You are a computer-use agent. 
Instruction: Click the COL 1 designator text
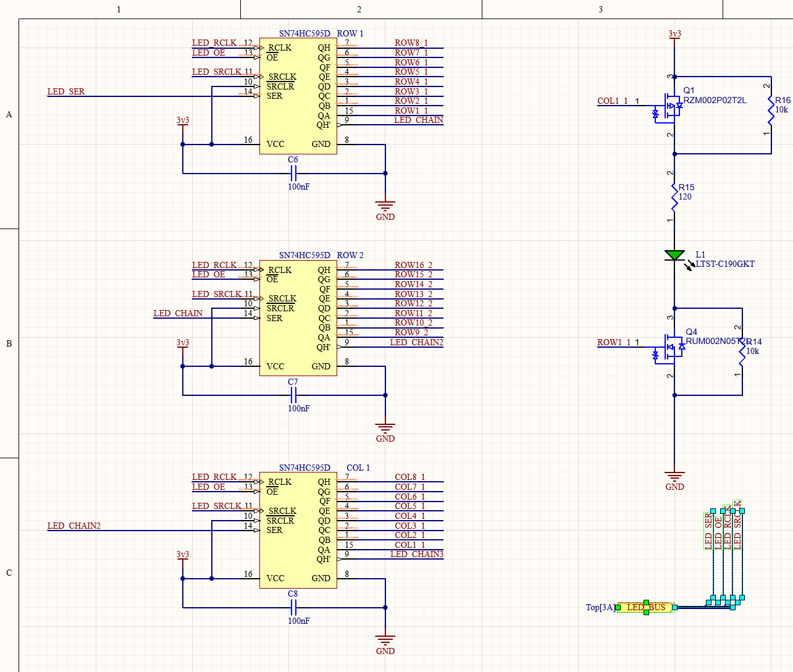(x=358, y=468)
